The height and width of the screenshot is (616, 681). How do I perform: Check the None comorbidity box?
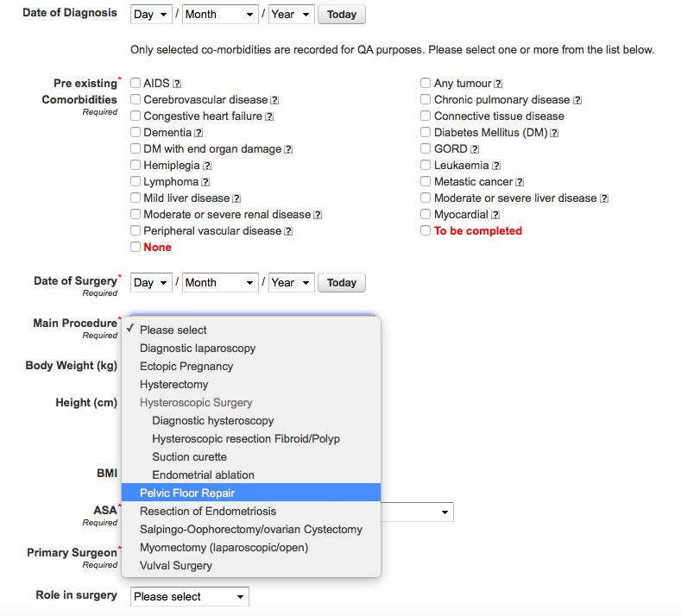[136, 247]
